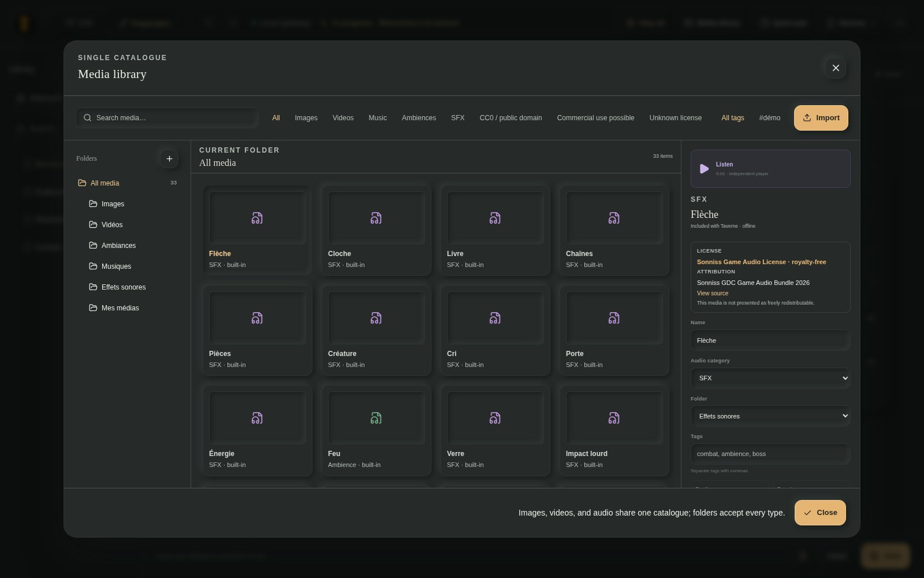Filter by Commercial use possible
This screenshot has height=578, width=924.
(x=595, y=118)
